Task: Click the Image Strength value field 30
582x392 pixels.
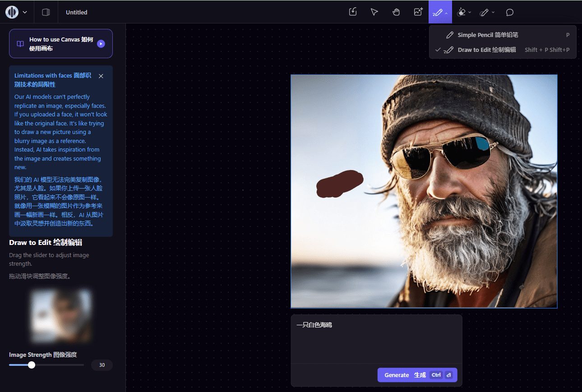Action: click(x=102, y=365)
